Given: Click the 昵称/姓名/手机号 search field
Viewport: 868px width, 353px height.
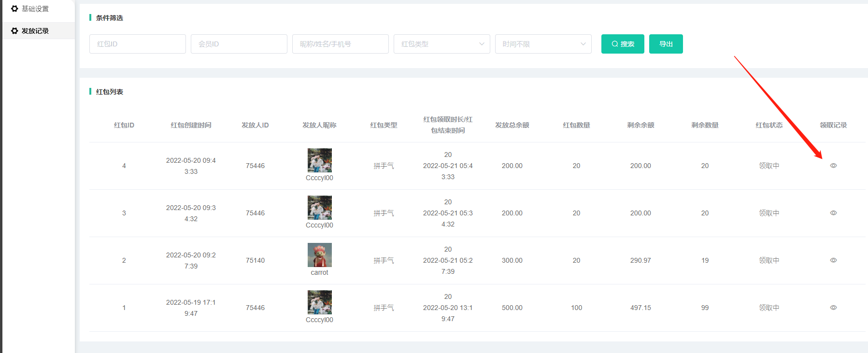Looking at the screenshot, I should click(340, 44).
